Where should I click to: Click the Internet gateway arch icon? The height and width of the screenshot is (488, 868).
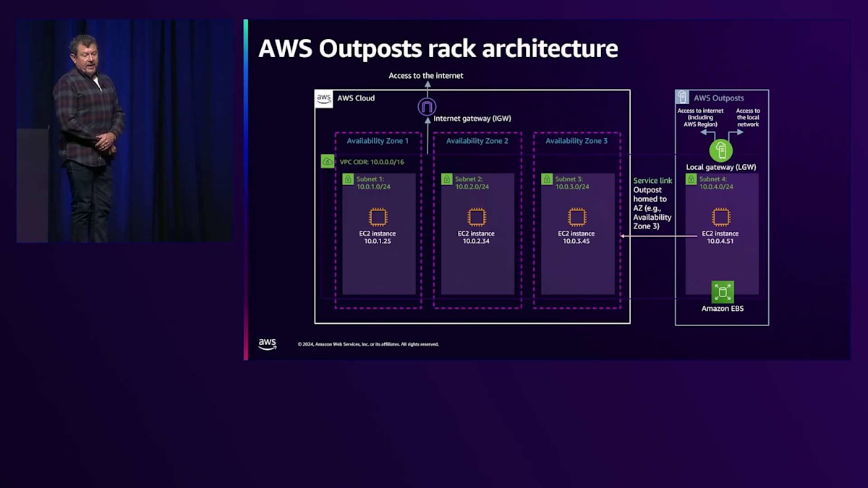click(427, 107)
